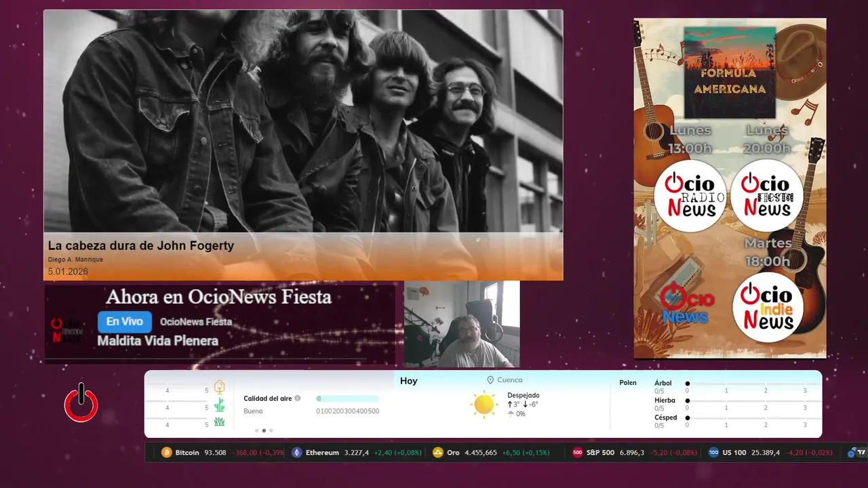Click the OcioNews Indie circular logo

(x=768, y=308)
